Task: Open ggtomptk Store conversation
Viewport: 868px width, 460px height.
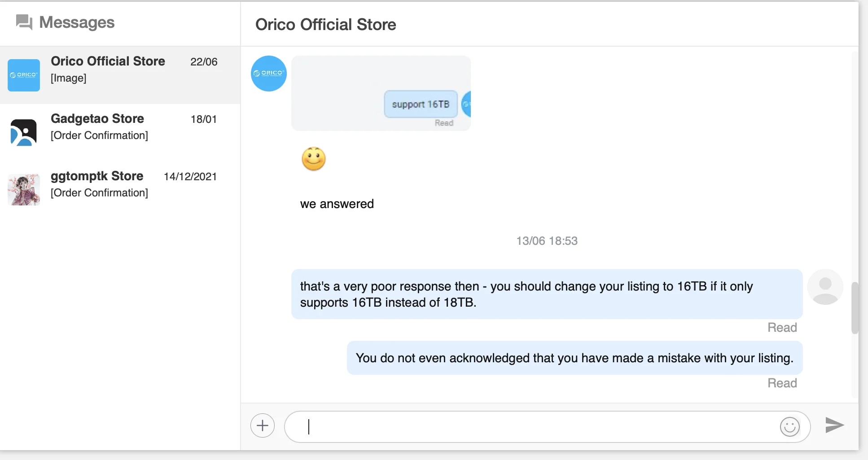Action: (120, 190)
